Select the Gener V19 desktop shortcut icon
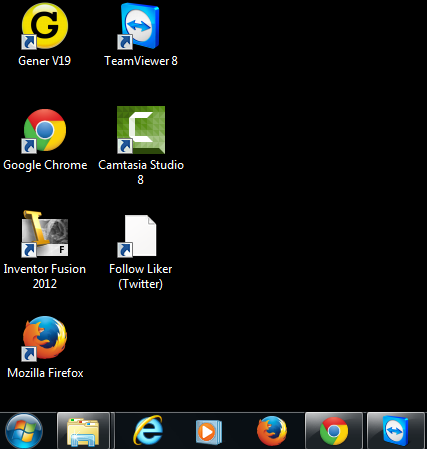Viewport: 427px width, 449px height. [x=45, y=26]
